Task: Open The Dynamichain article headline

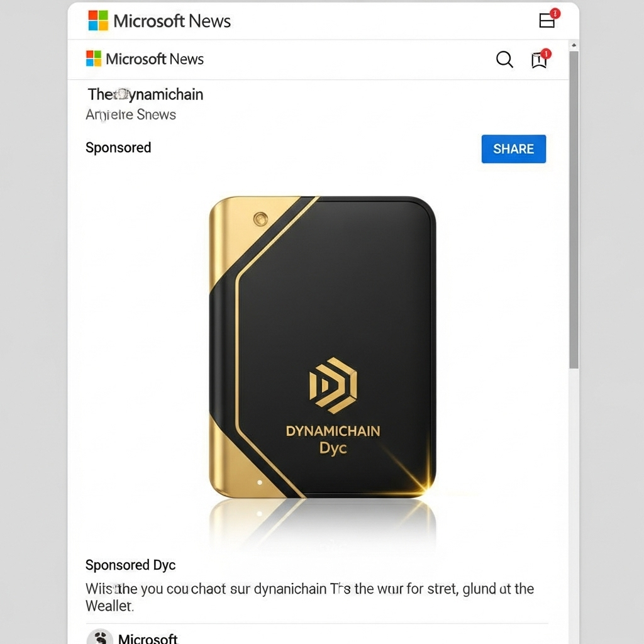Action: click(x=145, y=94)
